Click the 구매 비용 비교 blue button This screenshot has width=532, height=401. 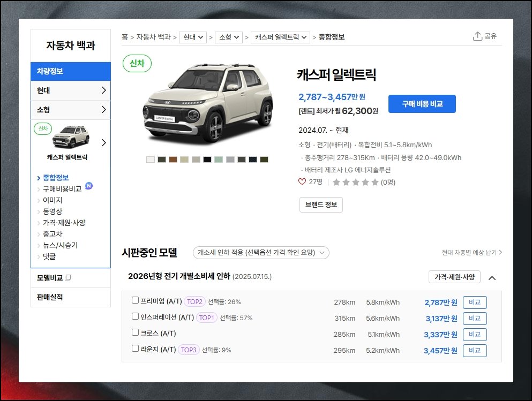coord(422,104)
